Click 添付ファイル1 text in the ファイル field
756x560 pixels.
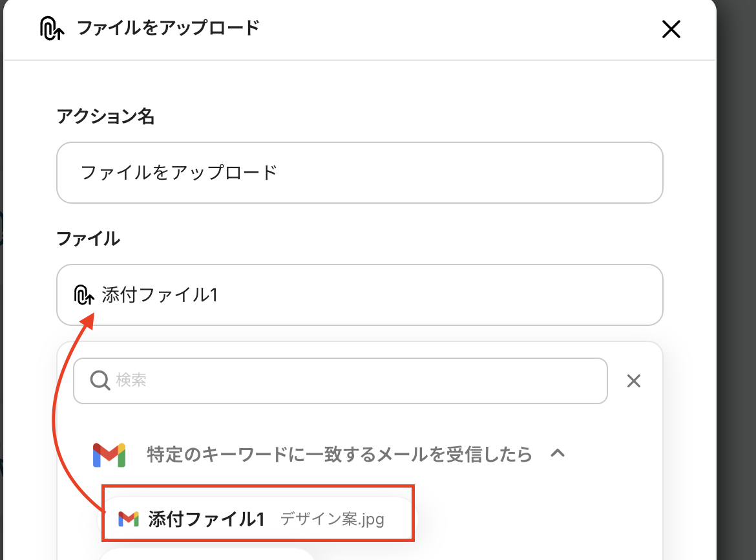(x=160, y=295)
